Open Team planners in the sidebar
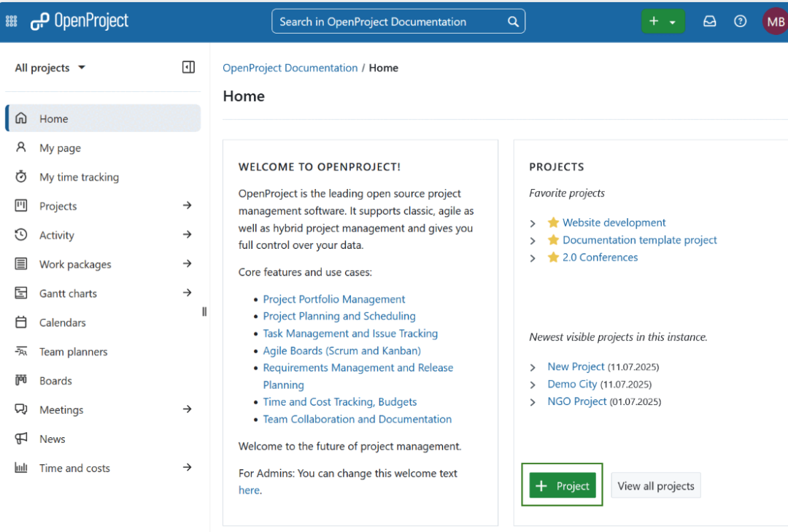Viewport: 788px width, 532px height. click(x=103, y=352)
